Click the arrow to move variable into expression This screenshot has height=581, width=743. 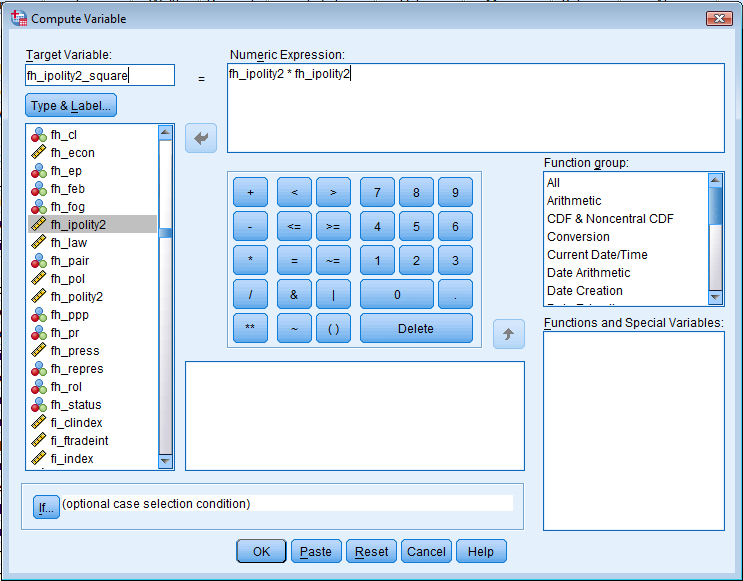pos(201,138)
